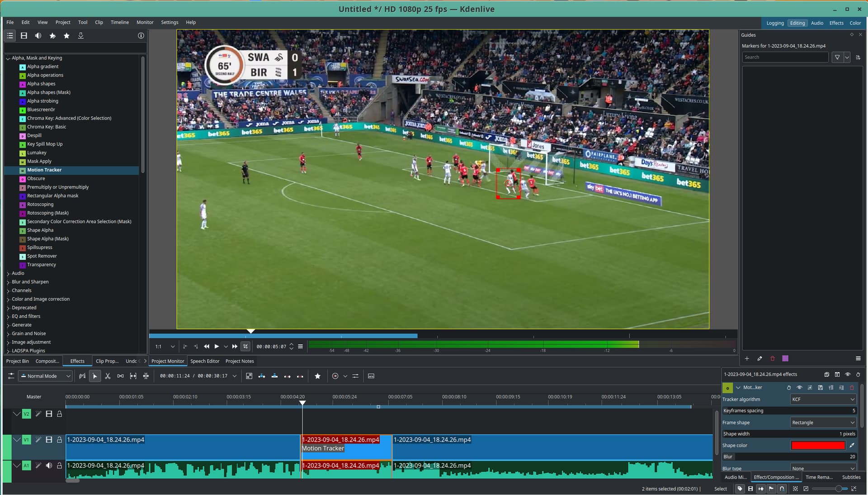The width and height of the screenshot is (868, 495).
Task: Edit selected guide with pencil icon
Action: tap(759, 358)
